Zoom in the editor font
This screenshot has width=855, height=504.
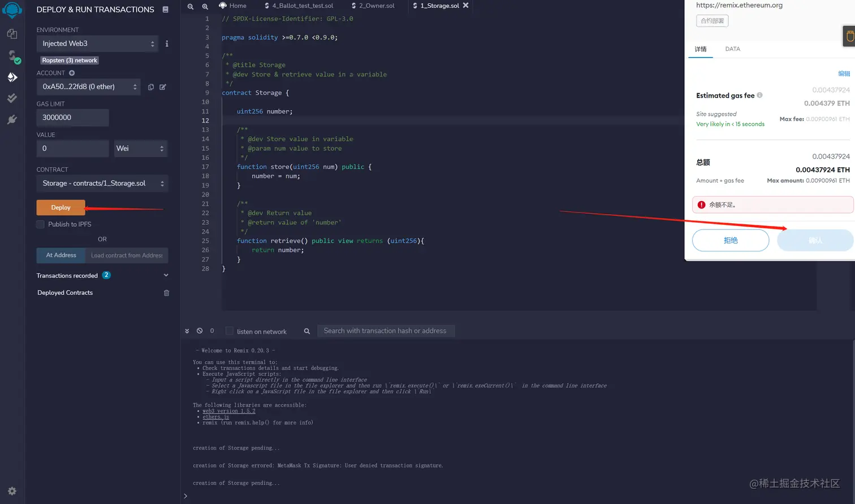point(205,6)
